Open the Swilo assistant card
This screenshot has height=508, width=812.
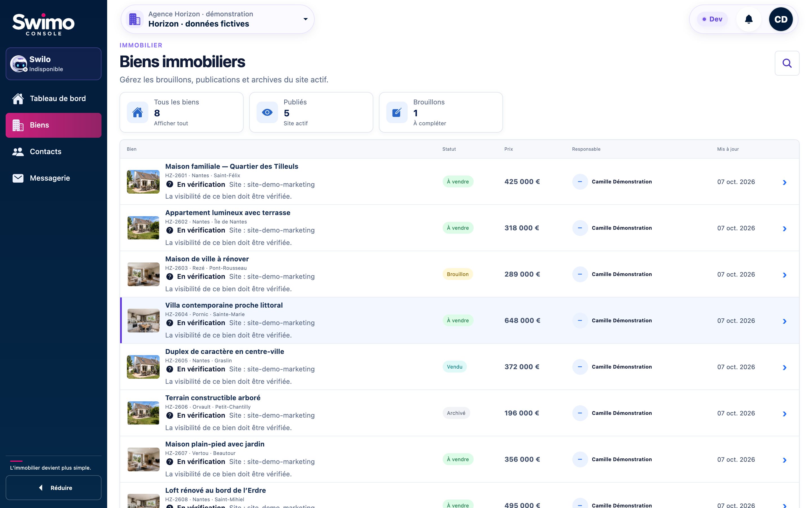53,64
